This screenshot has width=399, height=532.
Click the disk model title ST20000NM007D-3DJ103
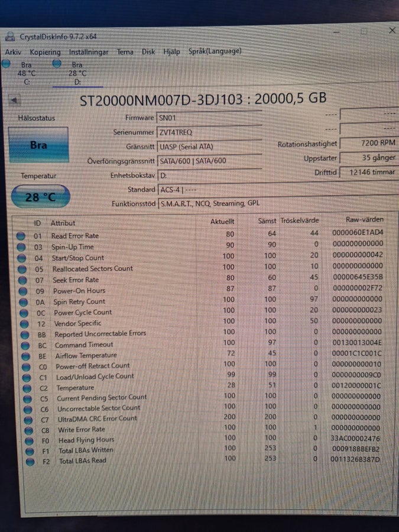pyautogui.click(x=161, y=100)
